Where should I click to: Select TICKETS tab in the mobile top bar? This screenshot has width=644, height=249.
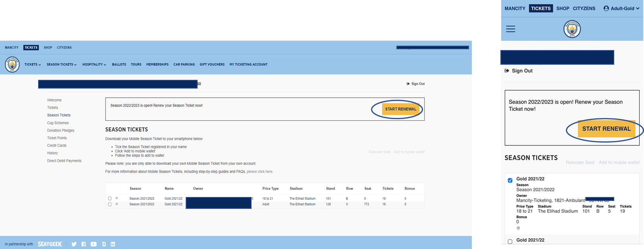pyautogui.click(x=541, y=8)
